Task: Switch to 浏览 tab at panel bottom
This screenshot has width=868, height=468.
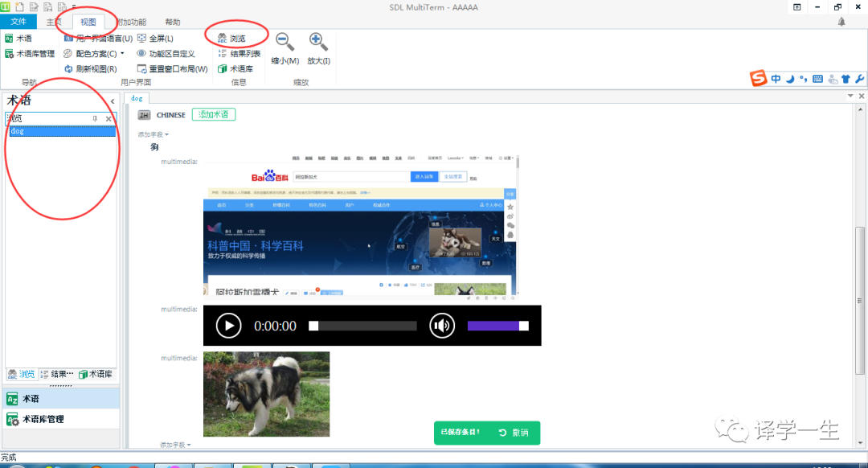Action: 21,375
